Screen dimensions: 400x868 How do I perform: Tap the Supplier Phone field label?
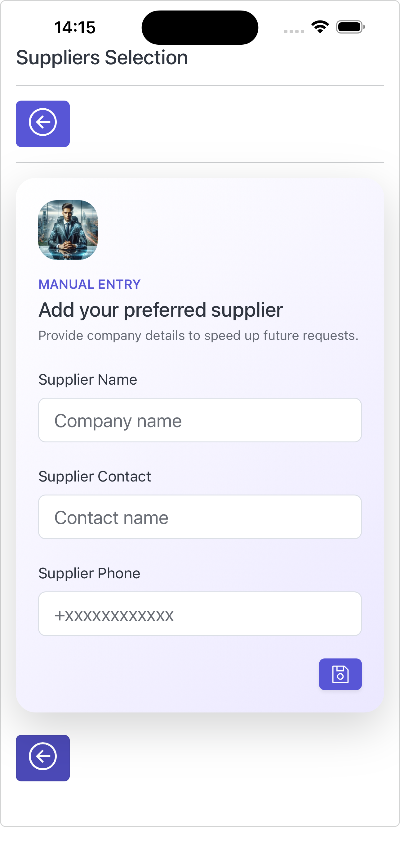click(x=89, y=573)
